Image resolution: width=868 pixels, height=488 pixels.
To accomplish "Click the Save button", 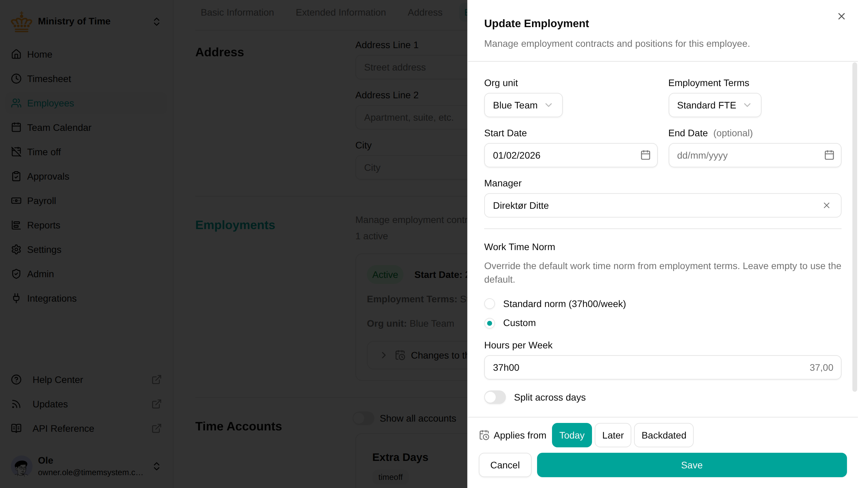I will point(692,465).
